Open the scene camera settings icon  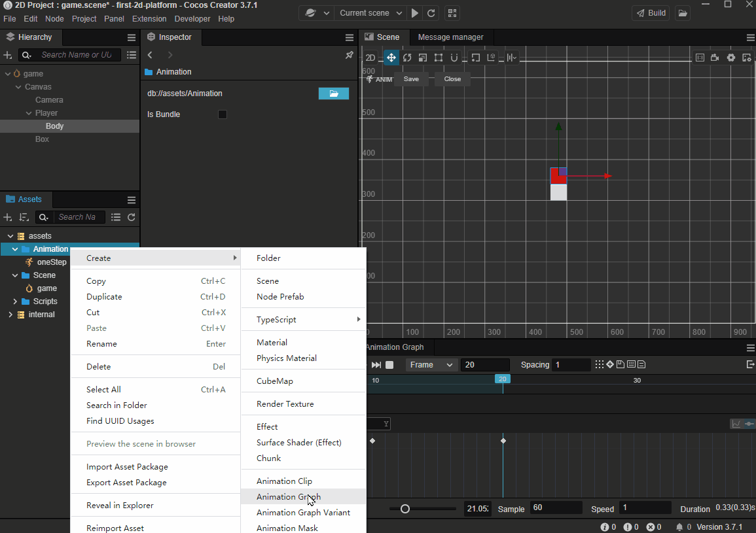pyautogui.click(x=715, y=58)
